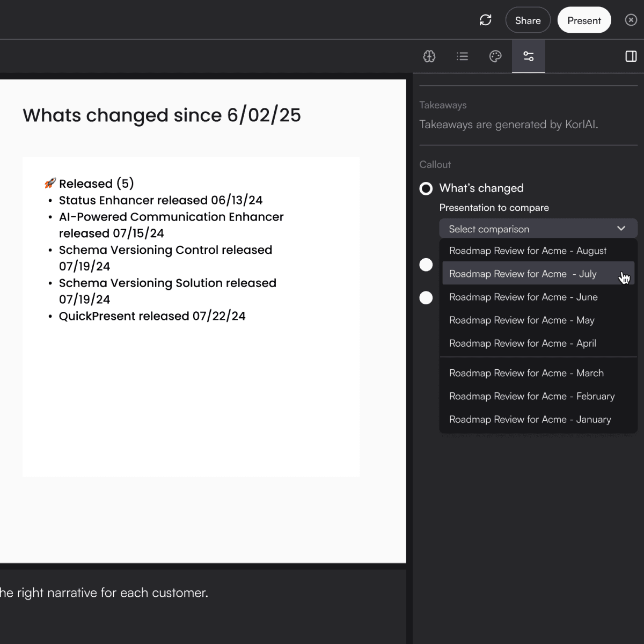Select the last callout radio option

426,298
